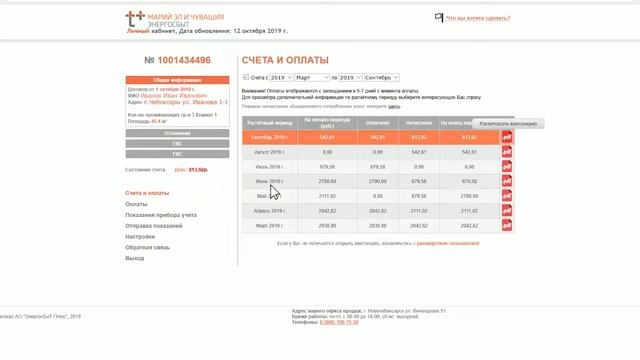The height and width of the screenshot is (360, 640).
Task: Open the 'руководством пользователя' link
Action: pyautogui.click(x=448, y=243)
